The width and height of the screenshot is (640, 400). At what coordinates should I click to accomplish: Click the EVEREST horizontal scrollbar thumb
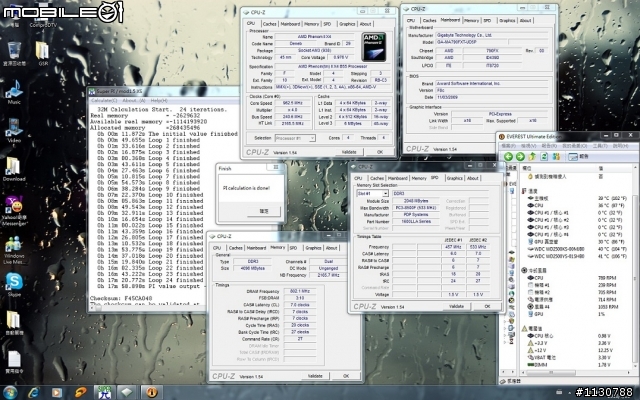pos(551,373)
